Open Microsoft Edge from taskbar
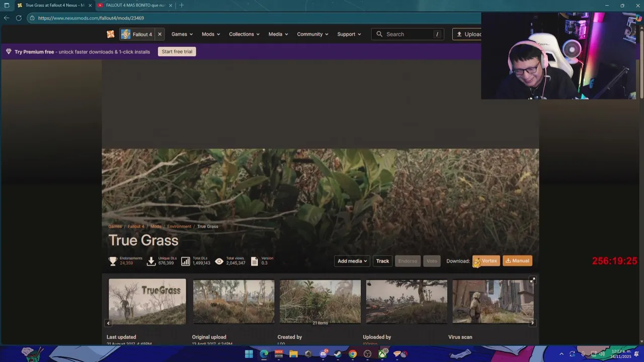 (264, 354)
